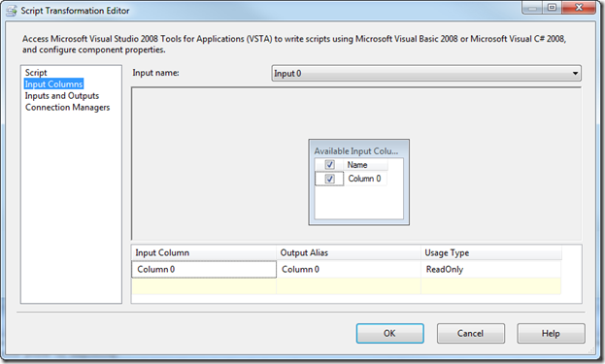The height and width of the screenshot is (364, 605).
Task: Close the Script Transformation Editor window
Action: (x=579, y=8)
